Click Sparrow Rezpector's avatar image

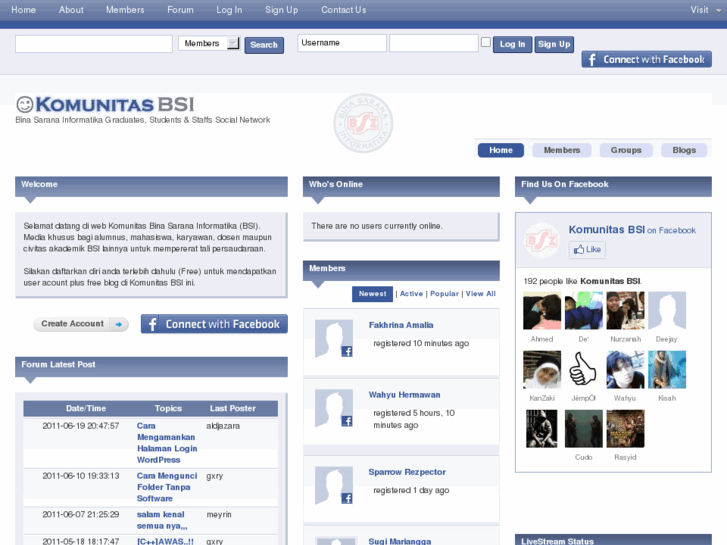333,485
